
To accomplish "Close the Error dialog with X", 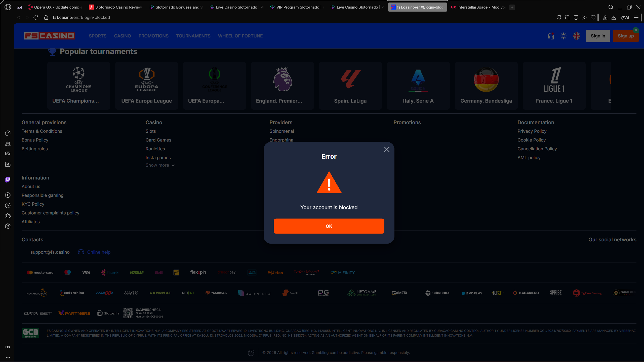I will pyautogui.click(x=387, y=150).
